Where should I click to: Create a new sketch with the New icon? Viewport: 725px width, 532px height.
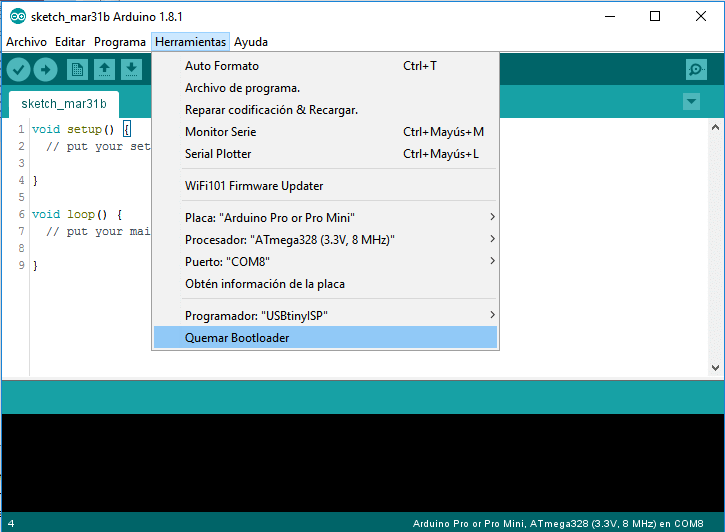(77, 70)
